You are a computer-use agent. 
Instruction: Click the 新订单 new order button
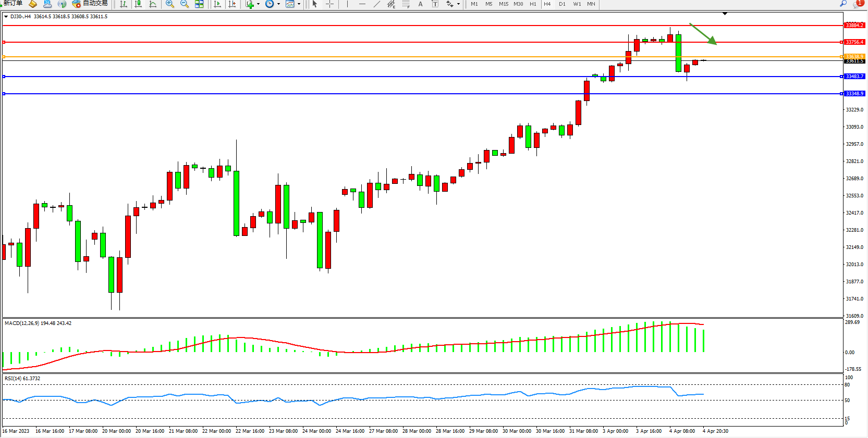tap(13, 4)
